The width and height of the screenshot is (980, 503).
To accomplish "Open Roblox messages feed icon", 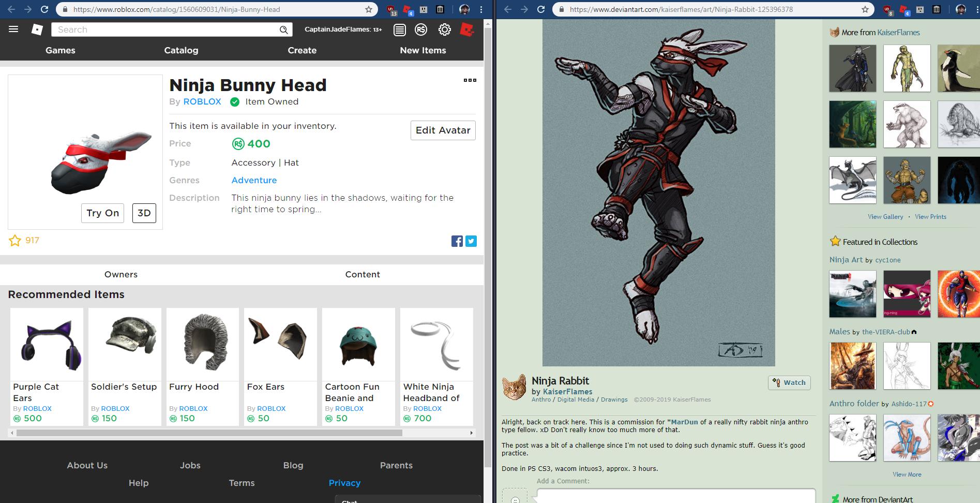I will click(399, 30).
